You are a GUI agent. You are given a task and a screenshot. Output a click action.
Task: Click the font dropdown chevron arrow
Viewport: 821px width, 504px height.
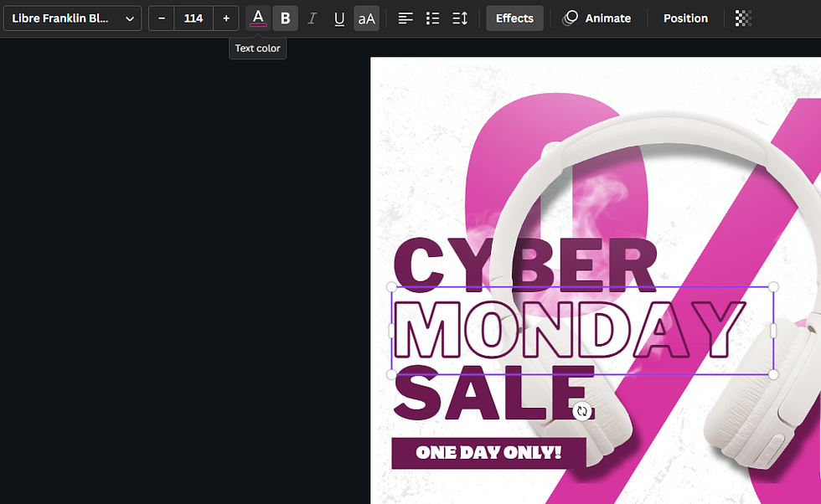pyautogui.click(x=130, y=19)
